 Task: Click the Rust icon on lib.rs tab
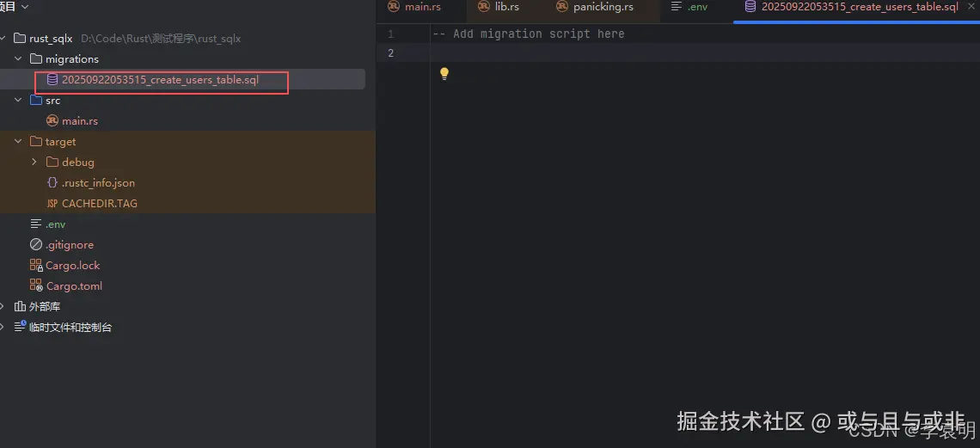pyautogui.click(x=483, y=6)
